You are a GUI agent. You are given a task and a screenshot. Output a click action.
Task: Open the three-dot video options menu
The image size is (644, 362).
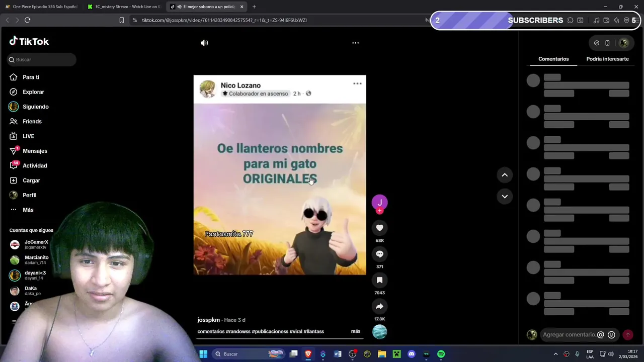click(355, 43)
